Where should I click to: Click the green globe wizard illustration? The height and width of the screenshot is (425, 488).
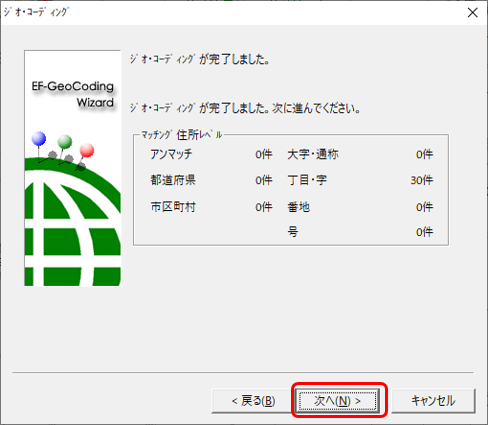point(72,222)
